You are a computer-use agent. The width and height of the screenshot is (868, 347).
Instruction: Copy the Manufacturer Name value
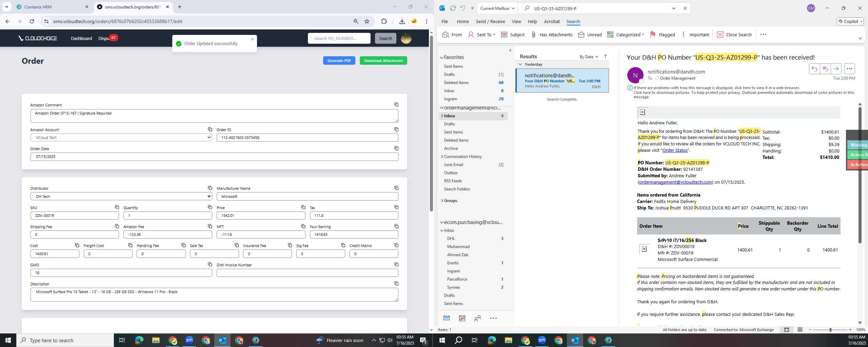point(396,188)
